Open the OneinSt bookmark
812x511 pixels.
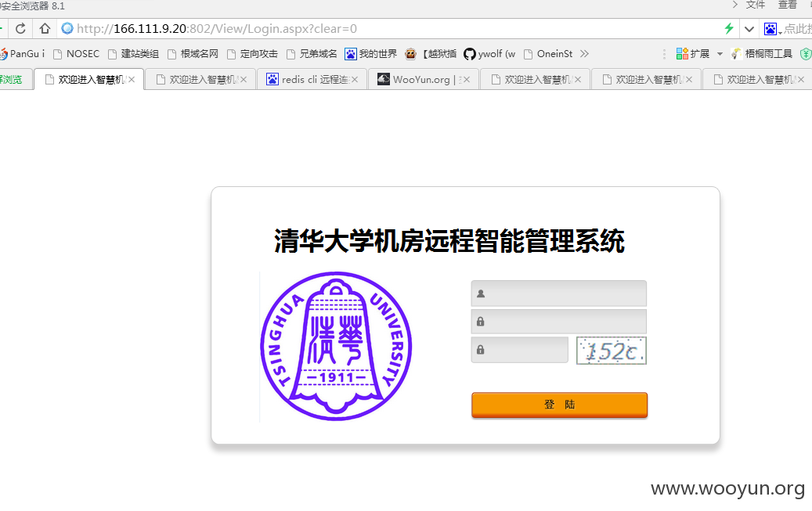click(x=548, y=54)
